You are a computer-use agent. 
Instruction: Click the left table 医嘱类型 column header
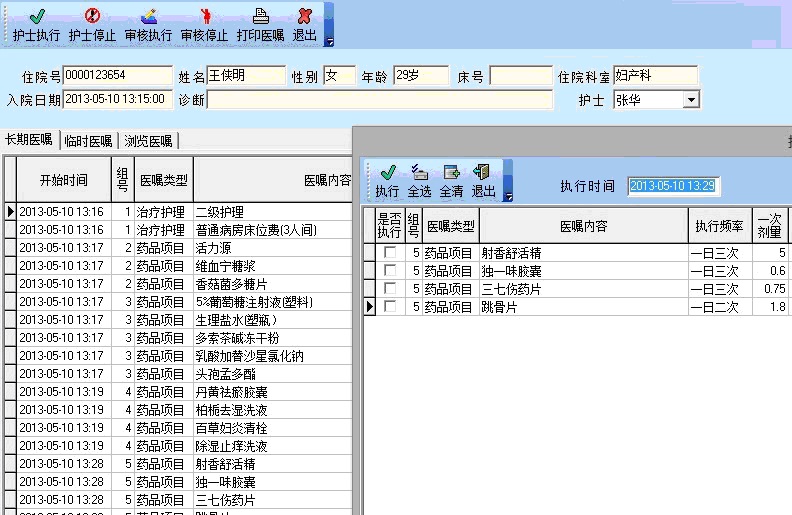pos(164,180)
